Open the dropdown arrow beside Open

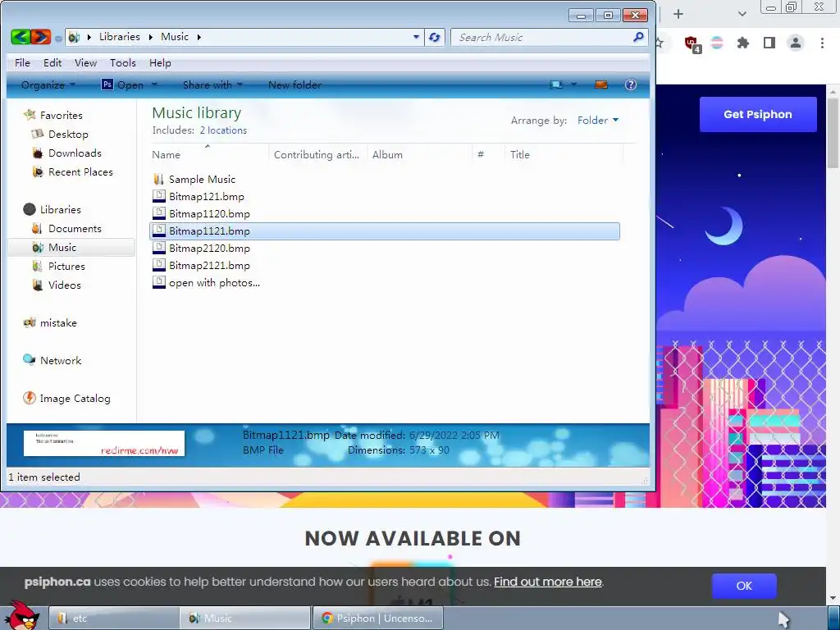tap(154, 84)
